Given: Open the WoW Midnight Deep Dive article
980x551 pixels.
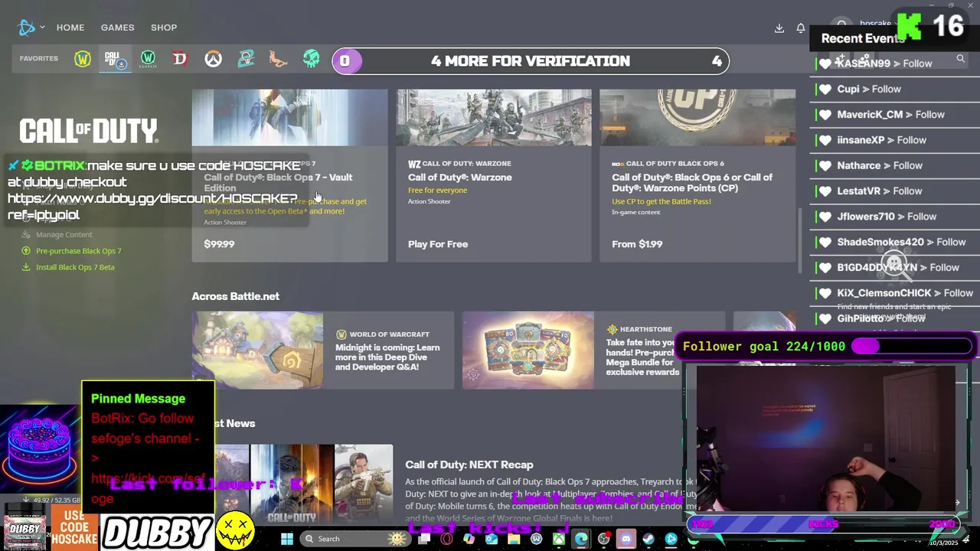Looking at the screenshot, I should (x=387, y=357).
